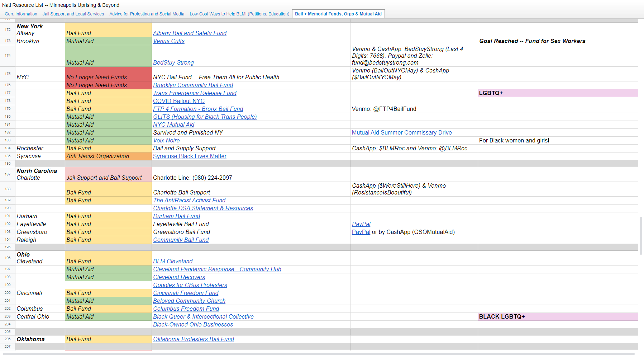
Task: Follow the Syracuse Black Lives Matter link
Action: click(x=190, y=156)
